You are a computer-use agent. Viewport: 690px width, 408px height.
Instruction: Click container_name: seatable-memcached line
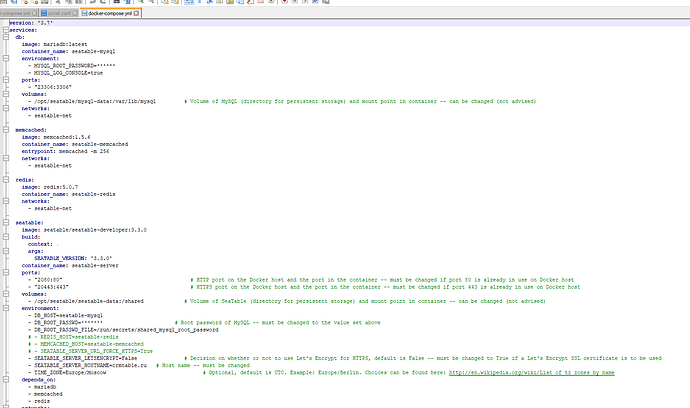75,144
